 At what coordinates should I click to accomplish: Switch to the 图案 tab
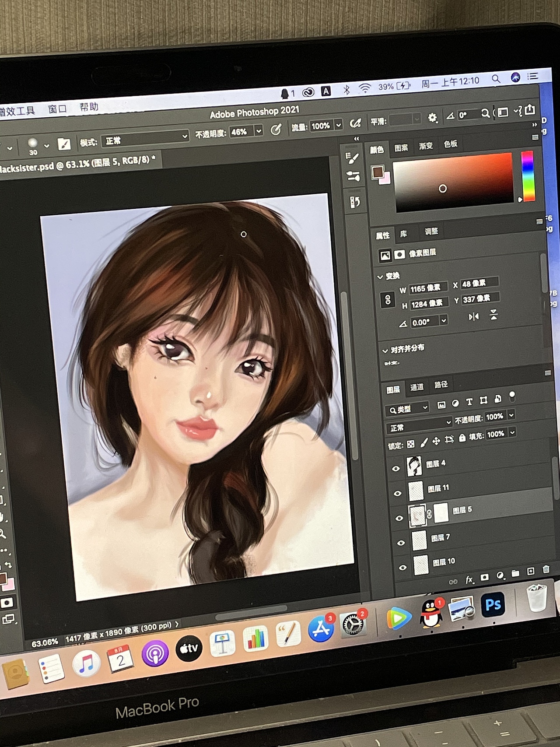tap(401, 148)
